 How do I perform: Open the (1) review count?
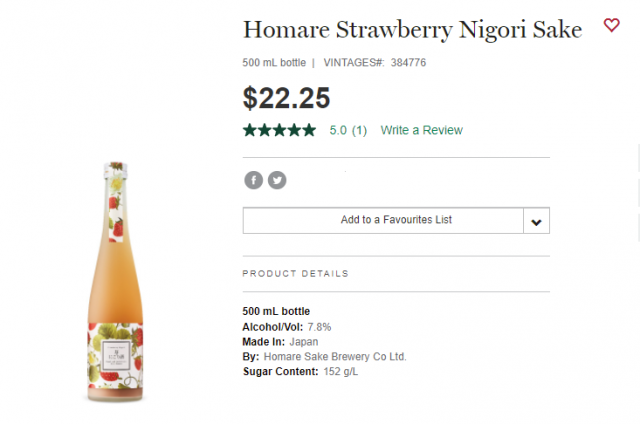pos(360,130)
